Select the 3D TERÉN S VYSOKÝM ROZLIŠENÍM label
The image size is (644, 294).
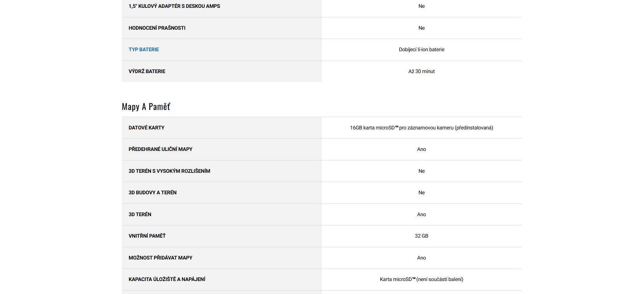click(169, 171)
